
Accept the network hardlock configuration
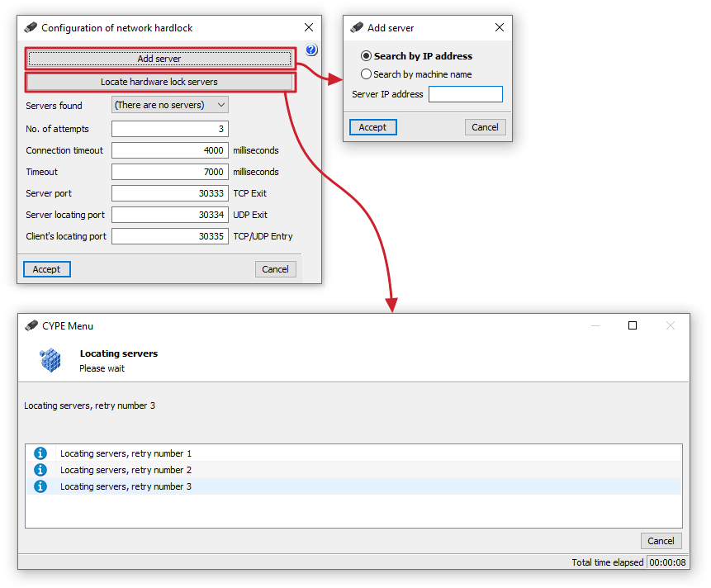(47, 269)
